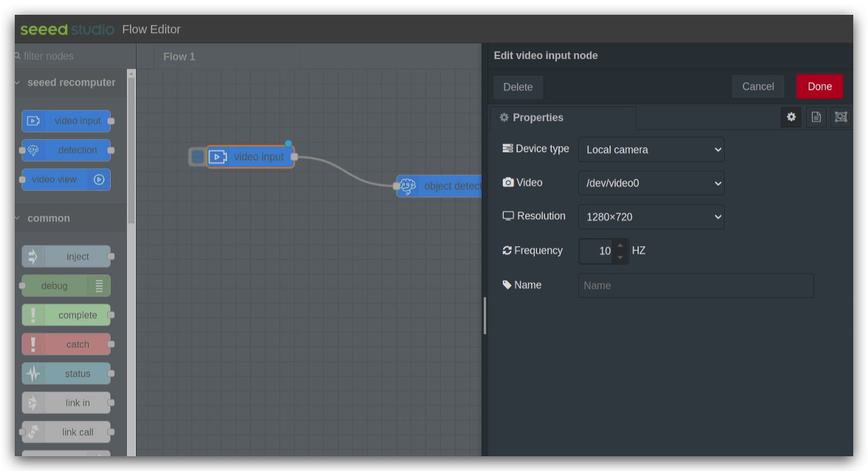Click the video input node in the palette
The height and width of the screenshot is (471, 868).
66,121
